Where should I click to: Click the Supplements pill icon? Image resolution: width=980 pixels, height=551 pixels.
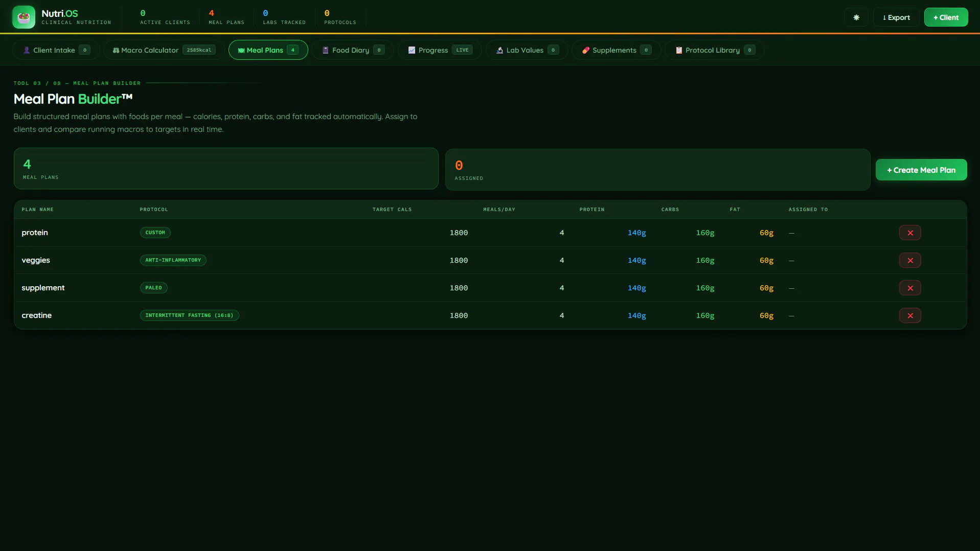(586, 50)
